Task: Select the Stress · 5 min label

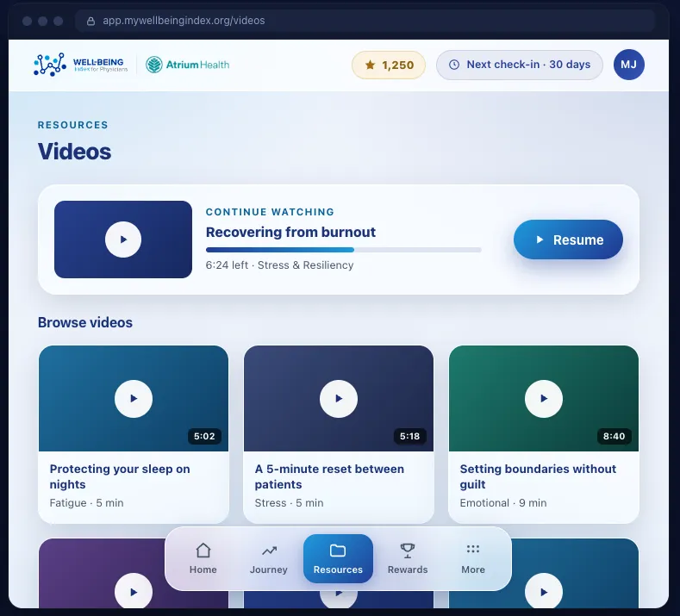Action: [289, 503]
